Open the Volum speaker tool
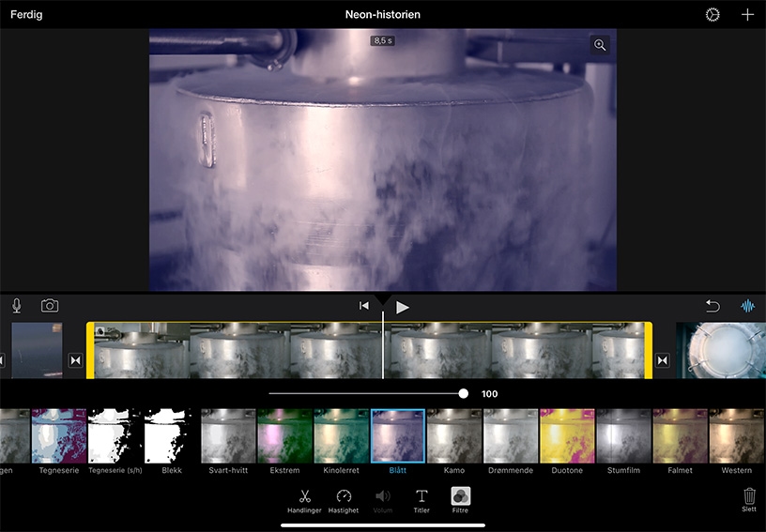766x532 pixels. pos(382,501)
